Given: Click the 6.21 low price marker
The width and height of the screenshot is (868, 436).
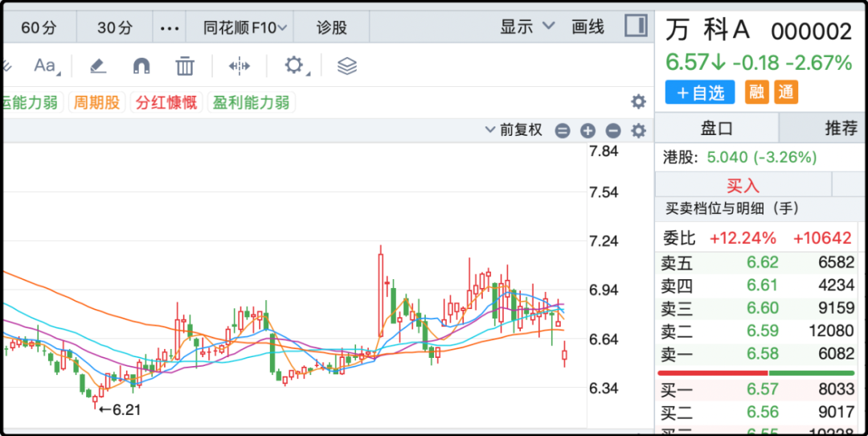Looking at the screenshot, I should pyautogui.click(x=120, y=410).
